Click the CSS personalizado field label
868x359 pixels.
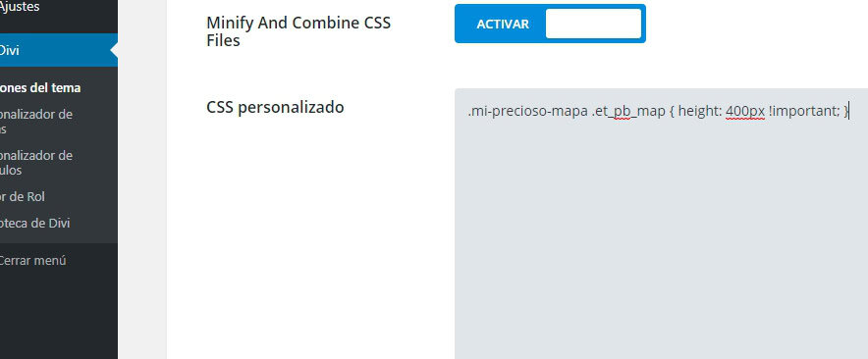[x=275, y=107]
